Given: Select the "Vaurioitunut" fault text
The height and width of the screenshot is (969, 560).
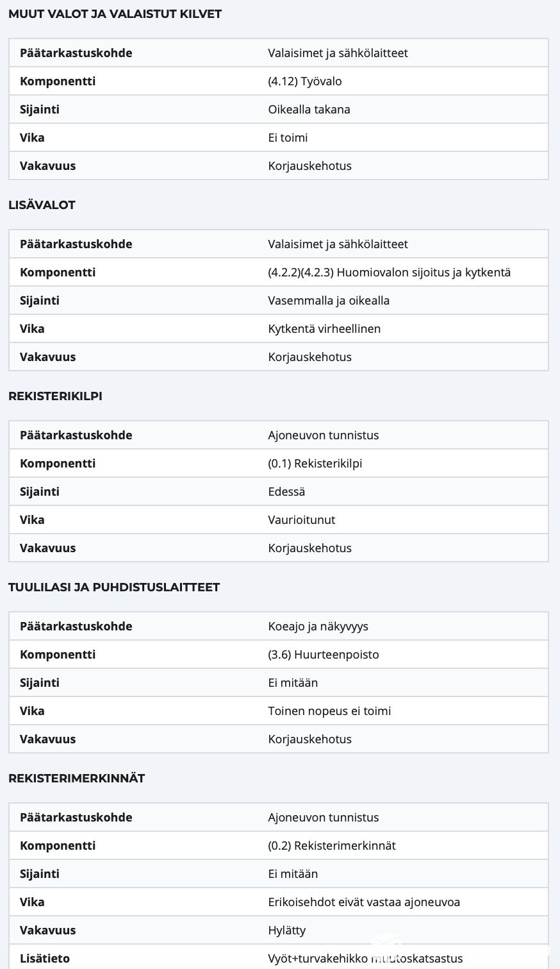Looking at the screenshot, I should pyautogui.click(x=301, y=520).
